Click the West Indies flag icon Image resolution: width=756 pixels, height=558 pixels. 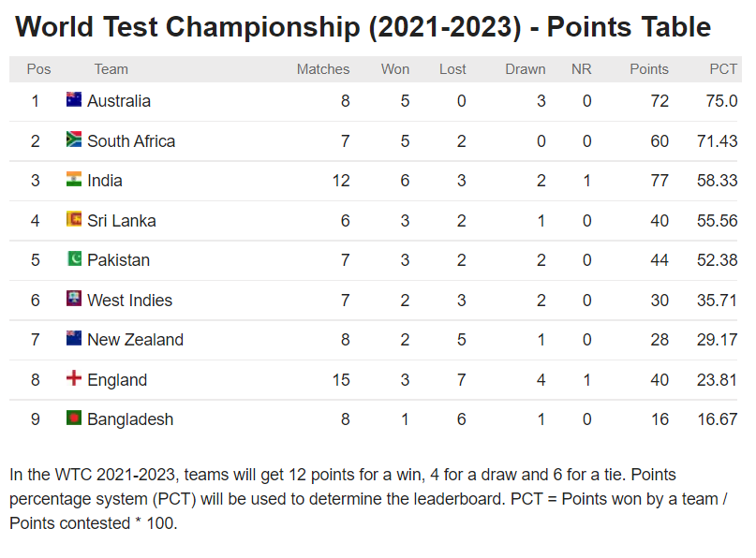point(74,299)
